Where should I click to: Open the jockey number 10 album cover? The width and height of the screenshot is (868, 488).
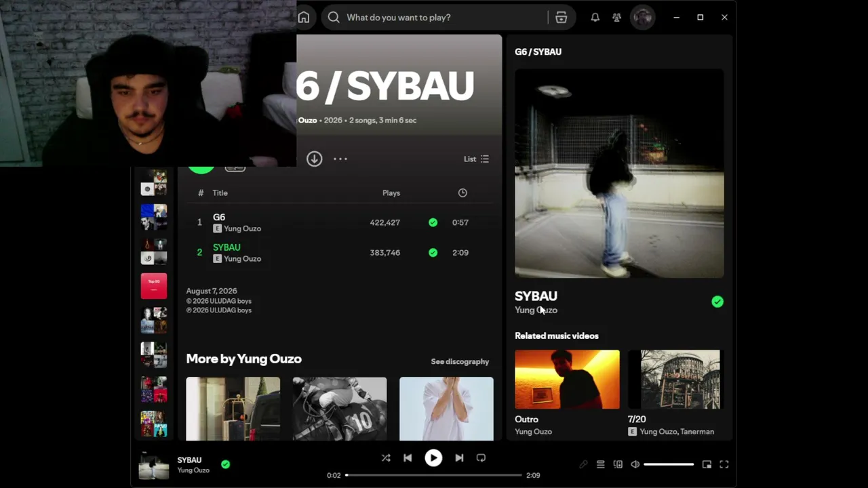[340, 409]
